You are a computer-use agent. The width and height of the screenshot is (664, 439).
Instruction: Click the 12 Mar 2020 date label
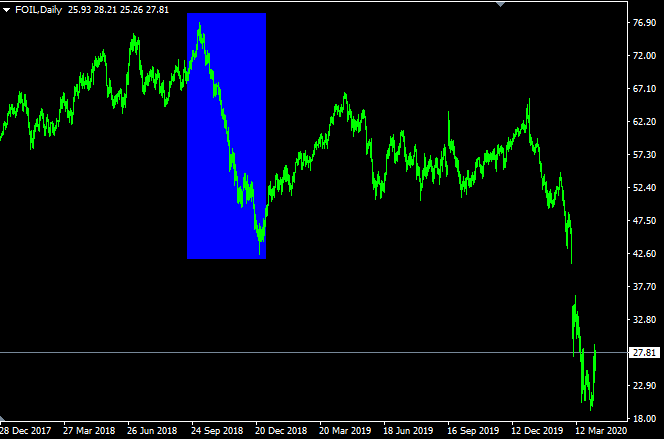(601, 431)
